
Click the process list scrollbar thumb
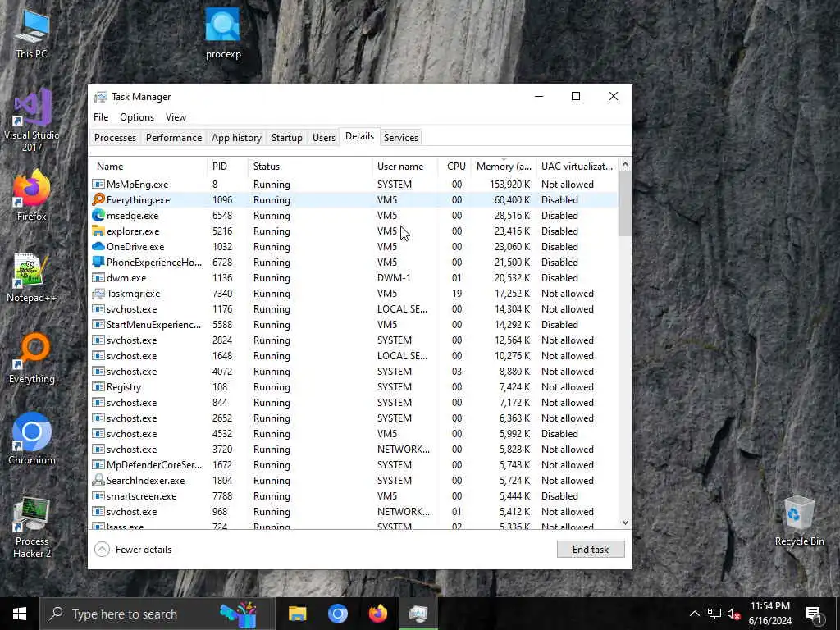[625, 204]
